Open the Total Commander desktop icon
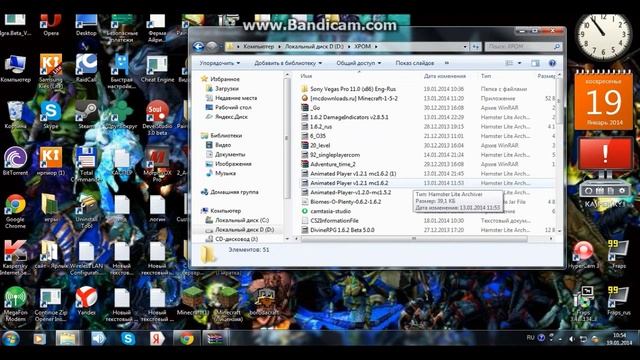This screenshot has height=360, width=640. [86, 164]
